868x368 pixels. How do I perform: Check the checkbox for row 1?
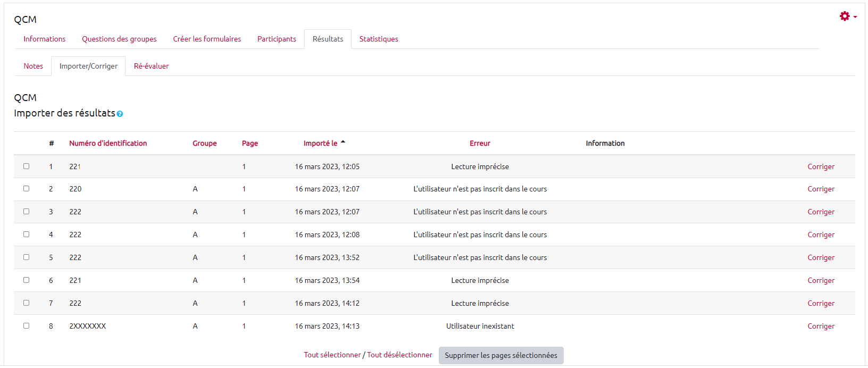[x=26, y=166]
